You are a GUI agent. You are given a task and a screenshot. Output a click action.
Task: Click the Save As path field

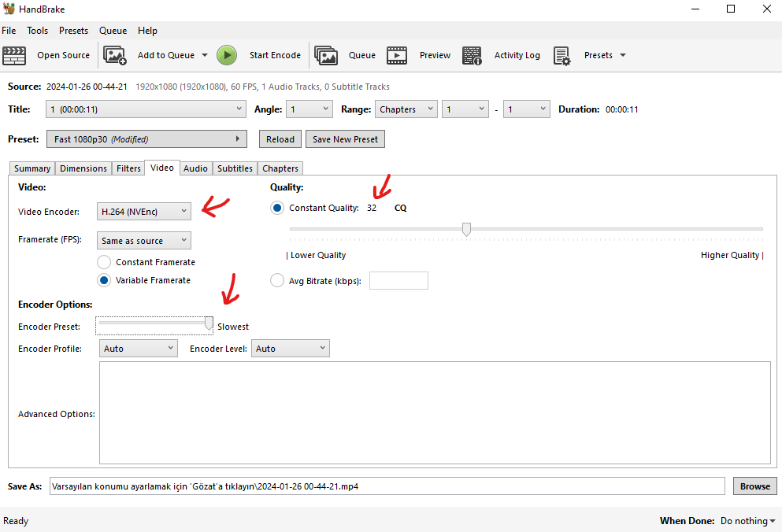click(x=387, y=486)
